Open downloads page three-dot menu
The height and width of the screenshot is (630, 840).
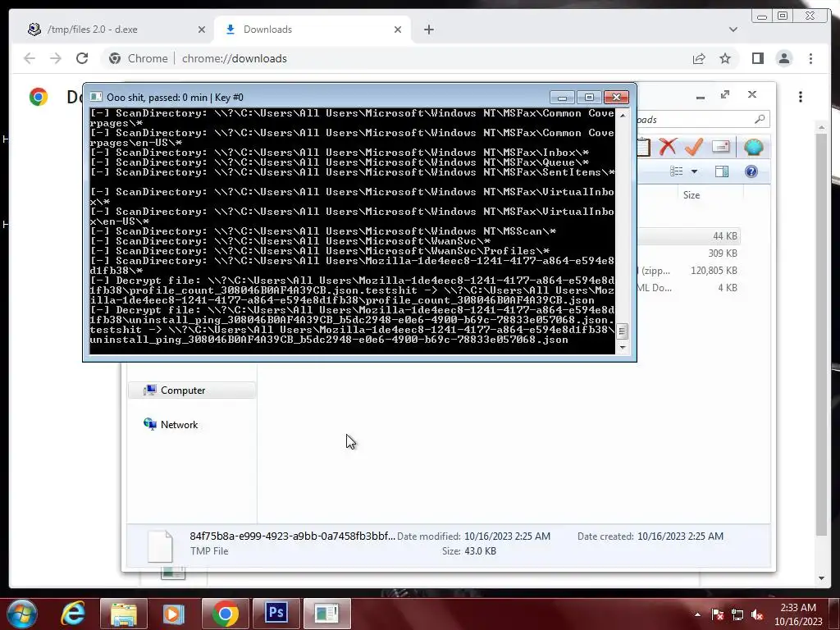(801, 97)
